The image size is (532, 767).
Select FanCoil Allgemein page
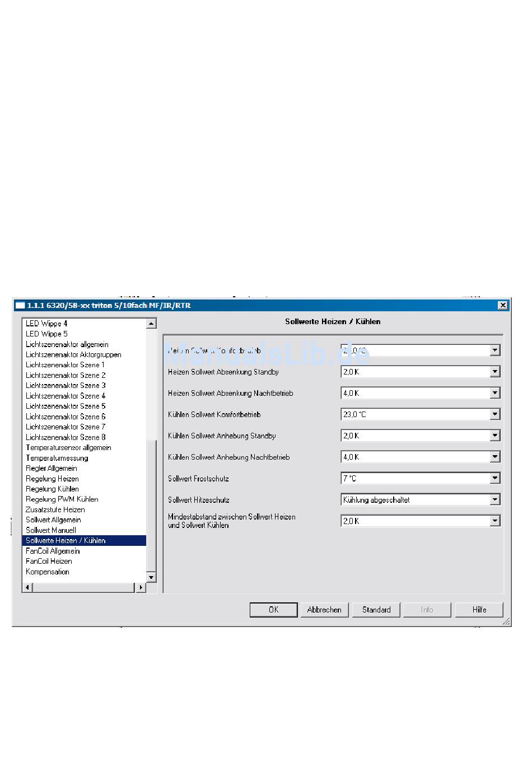53,551
